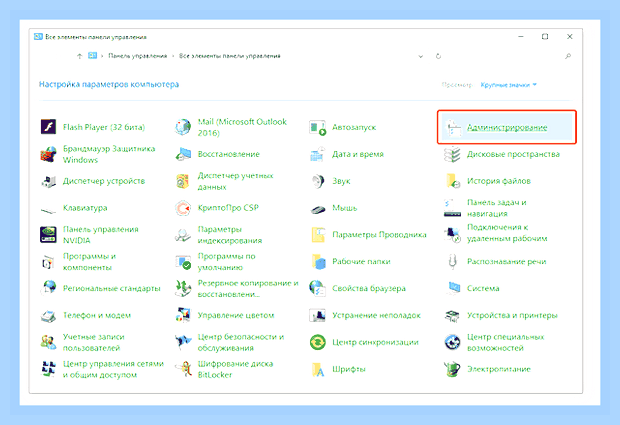Open Панель задач и навигация link
620x425 pixels.
(x=497, y=208)
